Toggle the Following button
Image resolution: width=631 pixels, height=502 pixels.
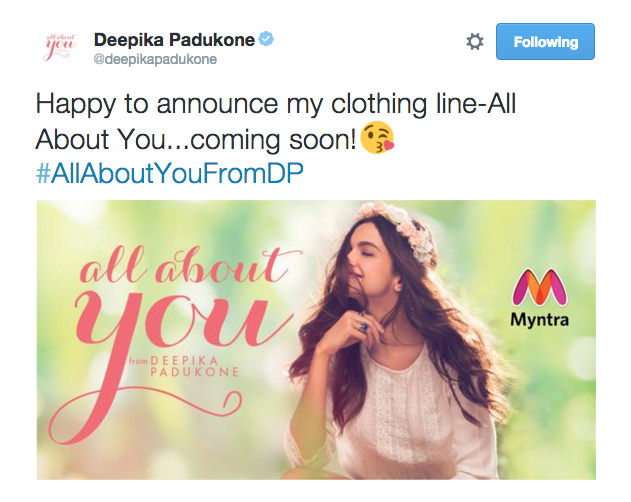545,42
